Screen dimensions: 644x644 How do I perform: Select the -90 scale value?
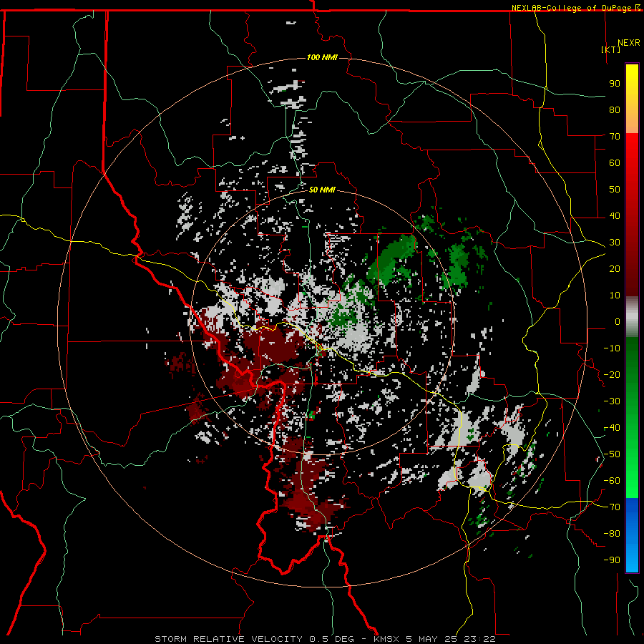pyautogui.click(x=612, y=560)
